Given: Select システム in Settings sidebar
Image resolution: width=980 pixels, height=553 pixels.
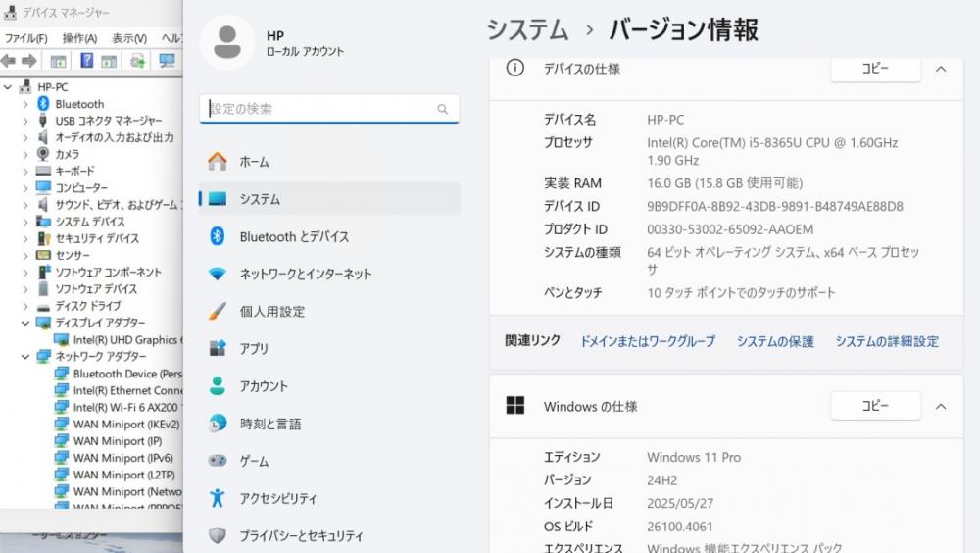Looking at the screenshot, I should (329, 199).
